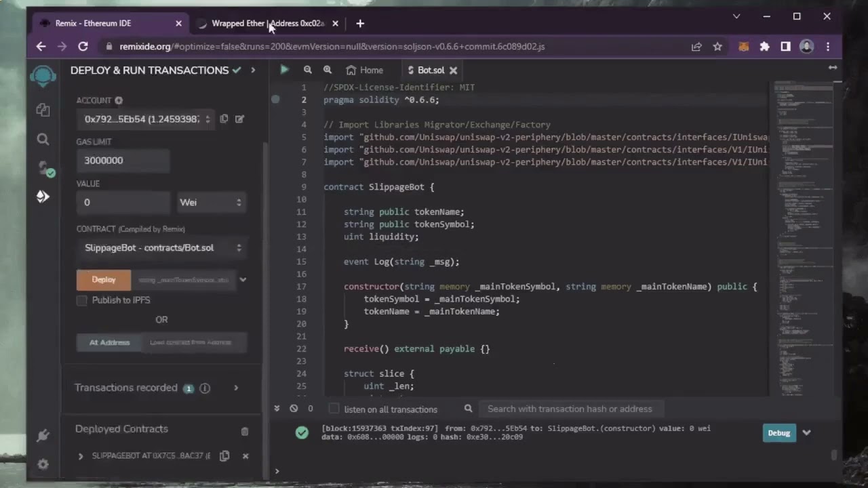Open the Chrome profile avatar

point(806,47)
